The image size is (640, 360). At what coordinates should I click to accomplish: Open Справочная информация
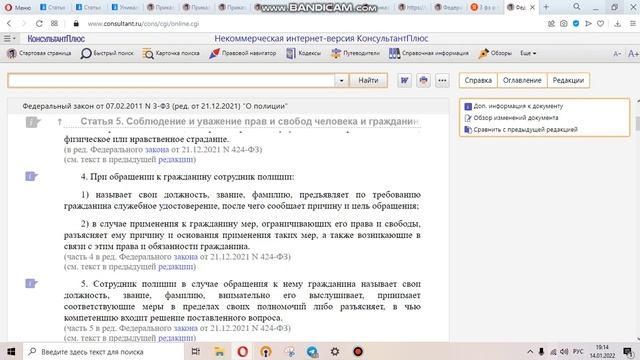429,53
